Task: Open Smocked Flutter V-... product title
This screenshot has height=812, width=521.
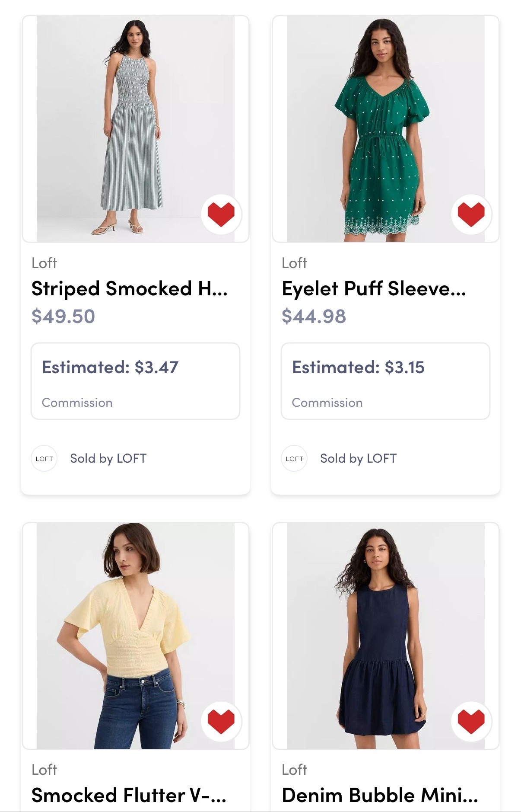Action: pyautogui.click(x=129, y=796)
